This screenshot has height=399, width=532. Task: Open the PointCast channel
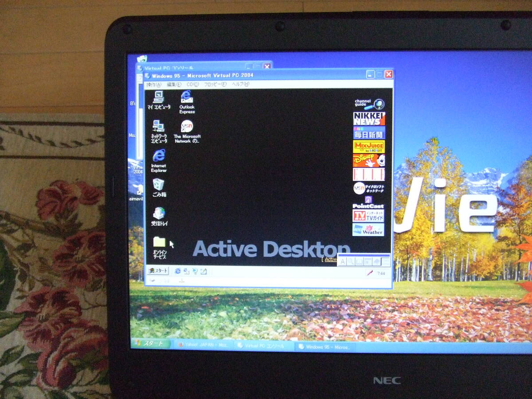368,202
